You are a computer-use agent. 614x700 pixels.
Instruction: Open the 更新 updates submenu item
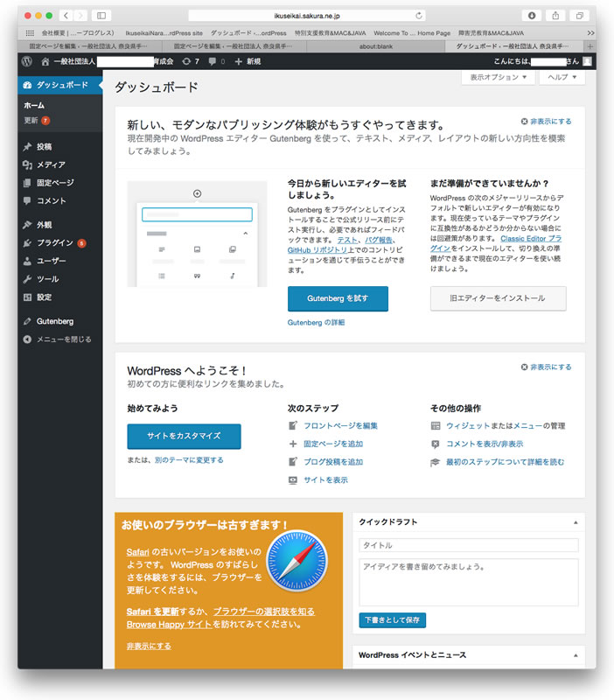37,121
